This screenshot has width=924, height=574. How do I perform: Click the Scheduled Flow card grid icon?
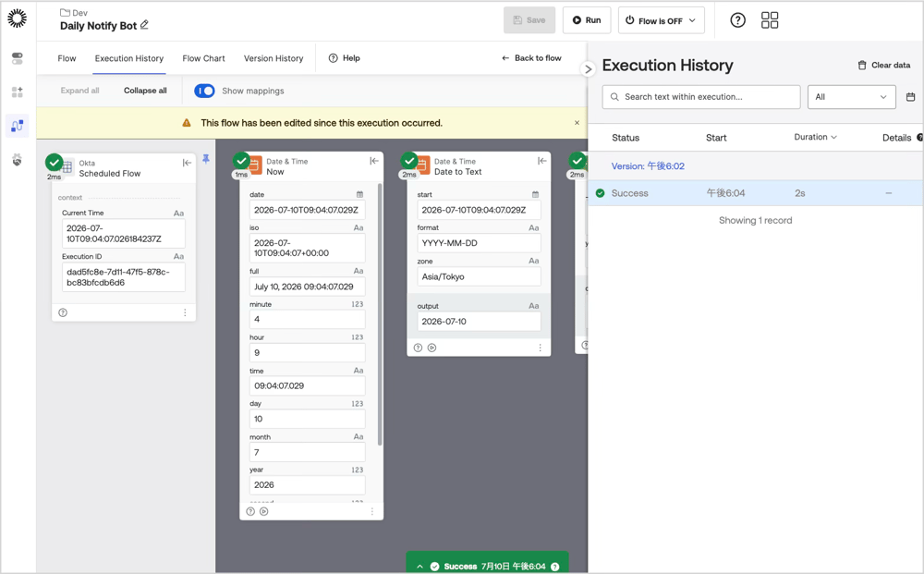67,167
